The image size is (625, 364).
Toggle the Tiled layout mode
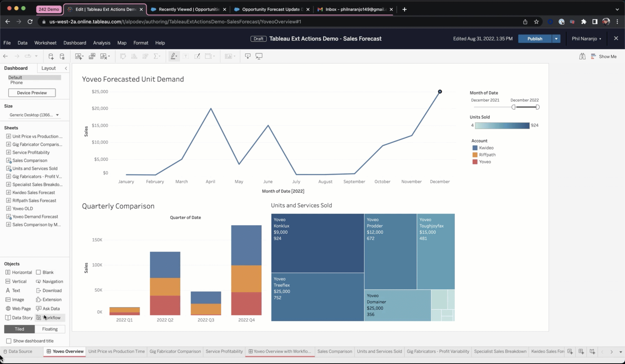pyautogui.click(x=20, y=329)
